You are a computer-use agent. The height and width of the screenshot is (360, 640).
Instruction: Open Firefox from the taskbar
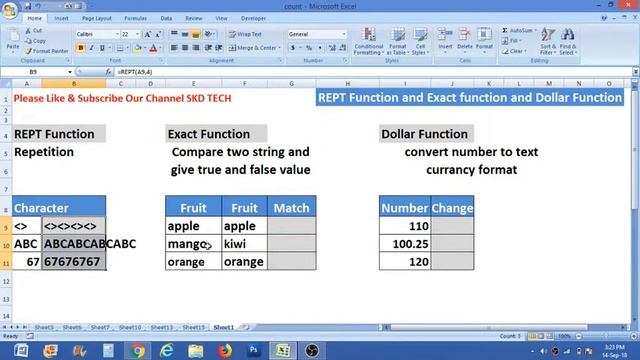pyautogui.click(x=224, y=351)
